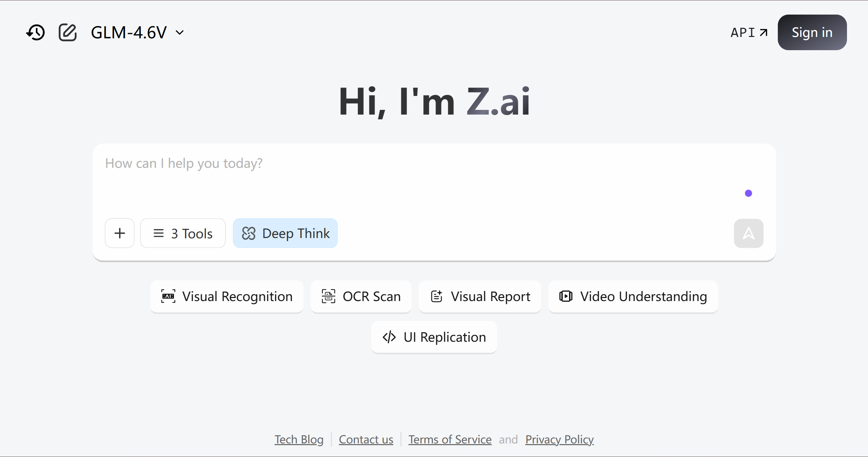The image size is (868, 457).
Task: Click the Visual Recognition scan icon
Action: (168, 296)
